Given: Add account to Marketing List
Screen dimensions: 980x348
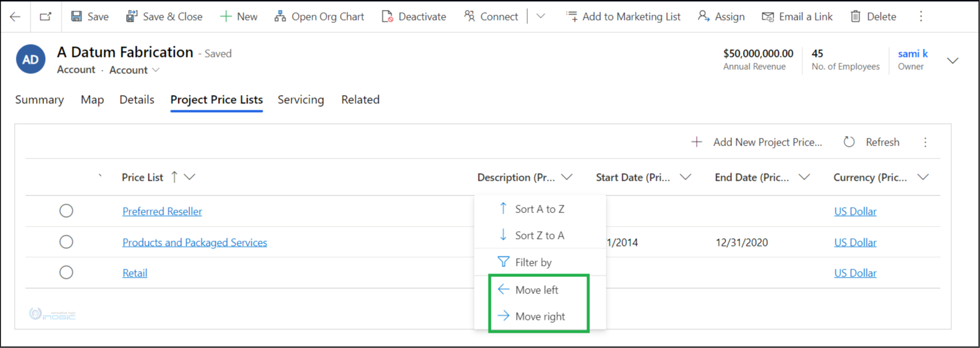Looking at the screenshot, I should [x=623, y=16].
